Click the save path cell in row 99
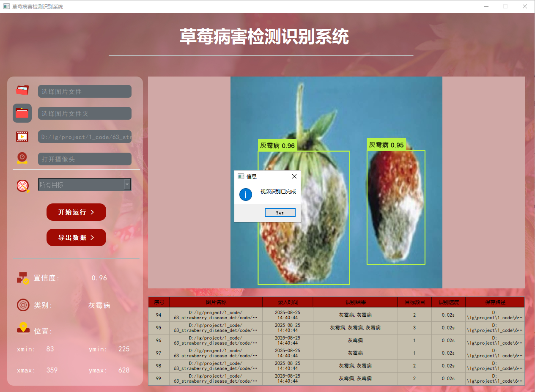 (x=495, y=378)
